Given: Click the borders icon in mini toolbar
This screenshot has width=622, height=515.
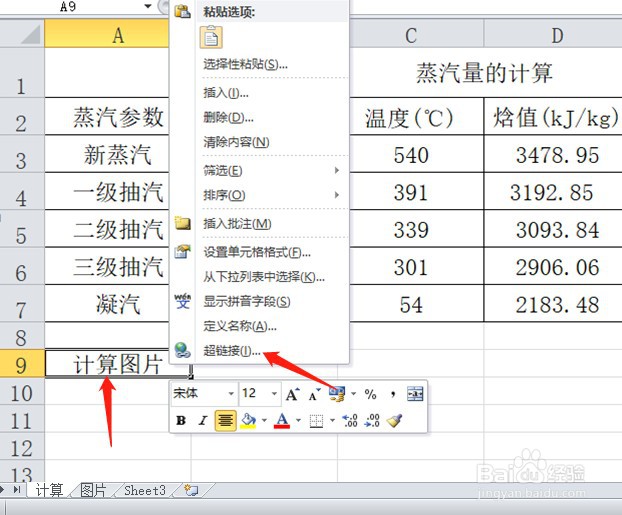Looking at the screenshot, I should [x=316, y=421].
